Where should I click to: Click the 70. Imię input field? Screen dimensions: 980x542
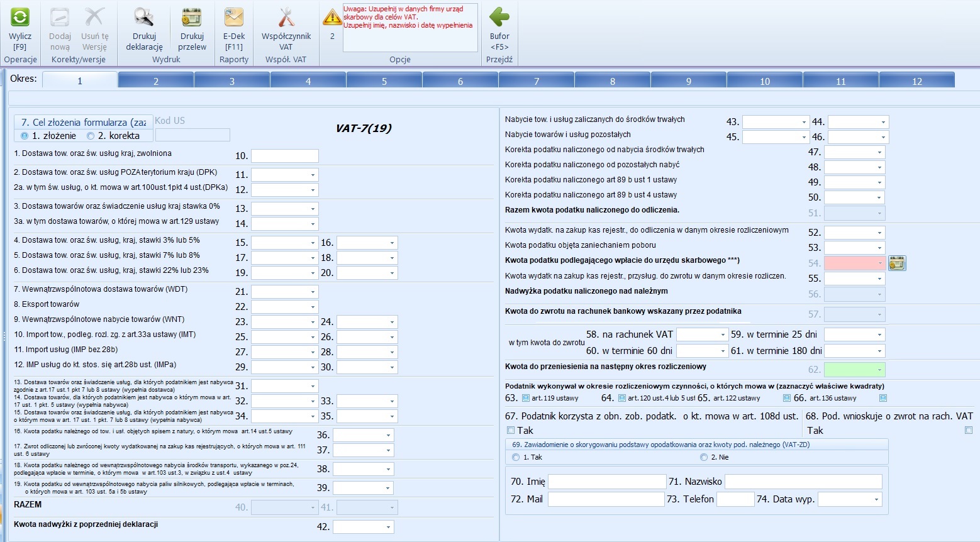[x=607, y=482]
